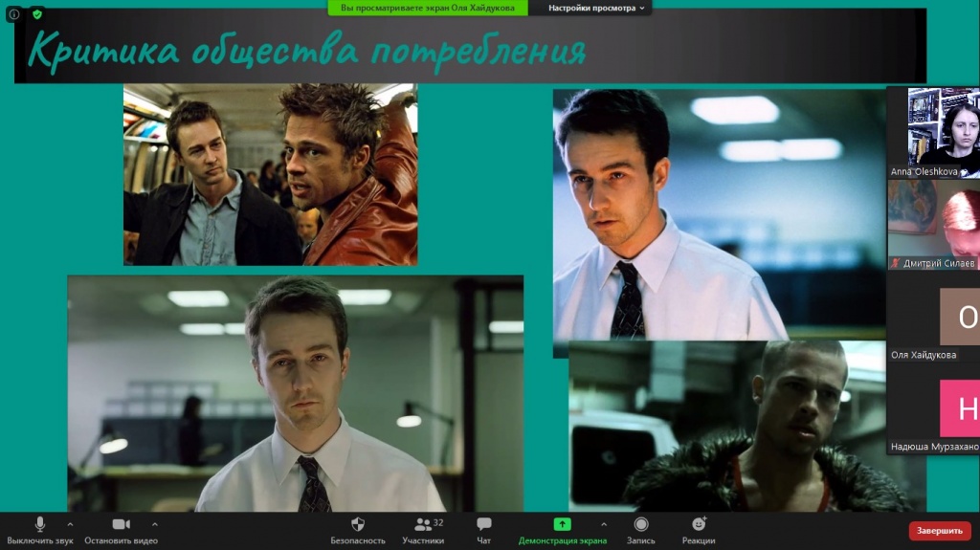Open the Чат chat panel
Viewport: 980px width, 550px height.
point(484,525)
